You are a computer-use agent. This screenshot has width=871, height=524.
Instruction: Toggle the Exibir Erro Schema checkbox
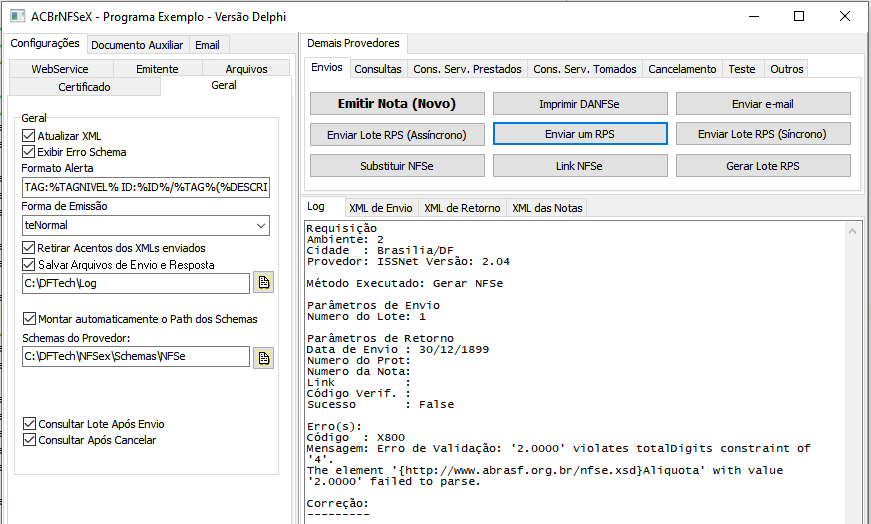[28, 152]
